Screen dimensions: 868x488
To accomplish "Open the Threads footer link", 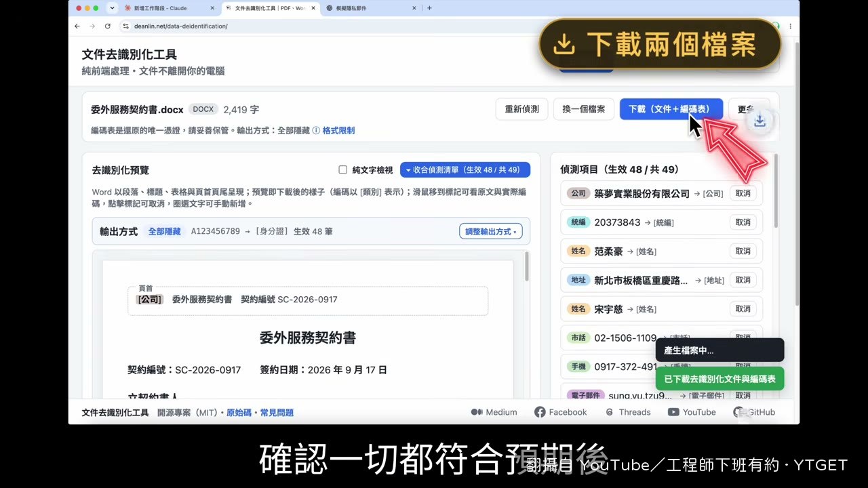I will [628, 412].
